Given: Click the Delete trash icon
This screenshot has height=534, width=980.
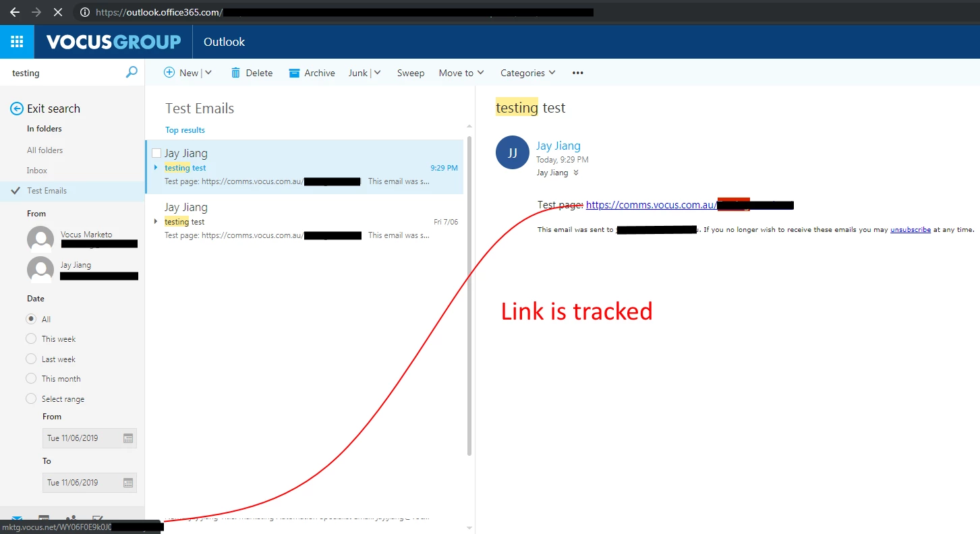Looking at the screenshot, I should click(x=235, y=73).
